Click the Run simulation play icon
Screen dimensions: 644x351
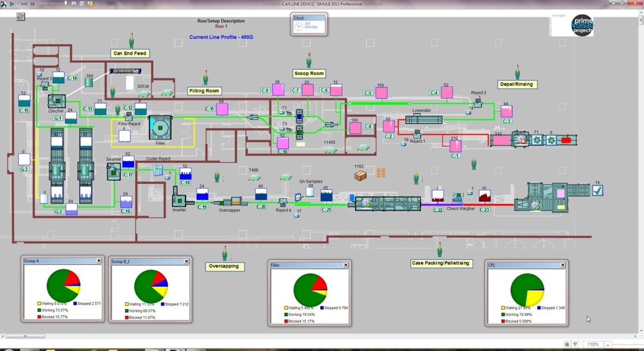[x=12, y=4]
